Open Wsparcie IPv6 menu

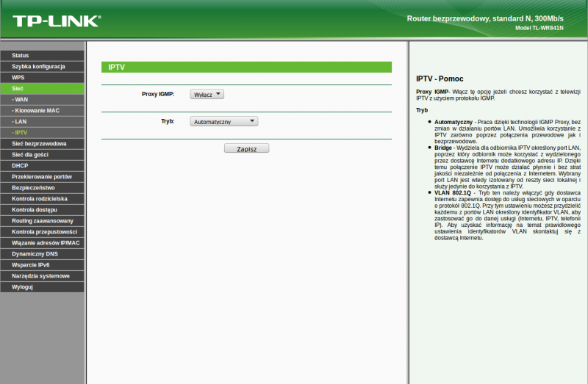coord(43,265)
